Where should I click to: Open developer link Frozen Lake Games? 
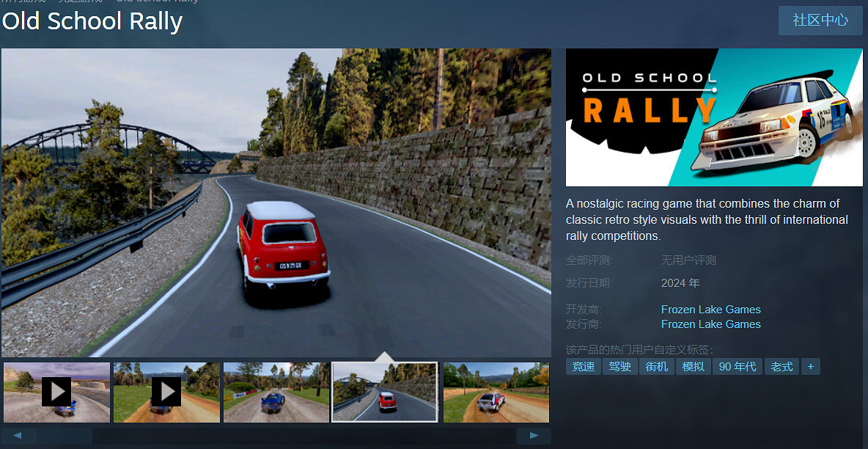pyautogui.click(x=710, y=310)
